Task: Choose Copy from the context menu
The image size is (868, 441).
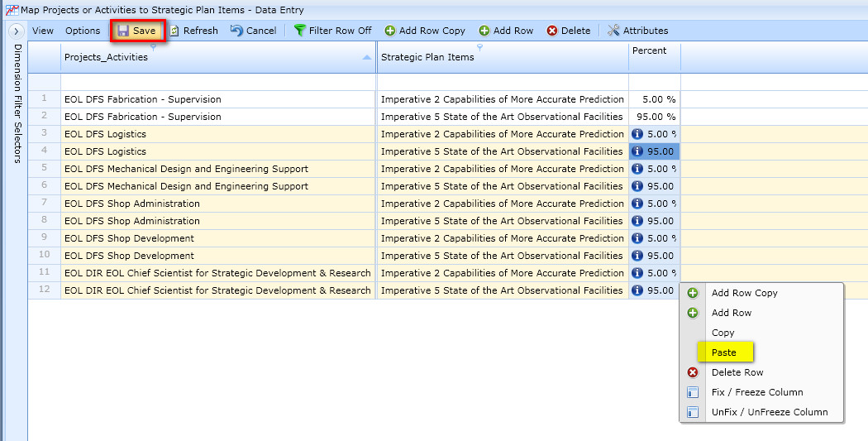Action: click(x=761, y=333)
